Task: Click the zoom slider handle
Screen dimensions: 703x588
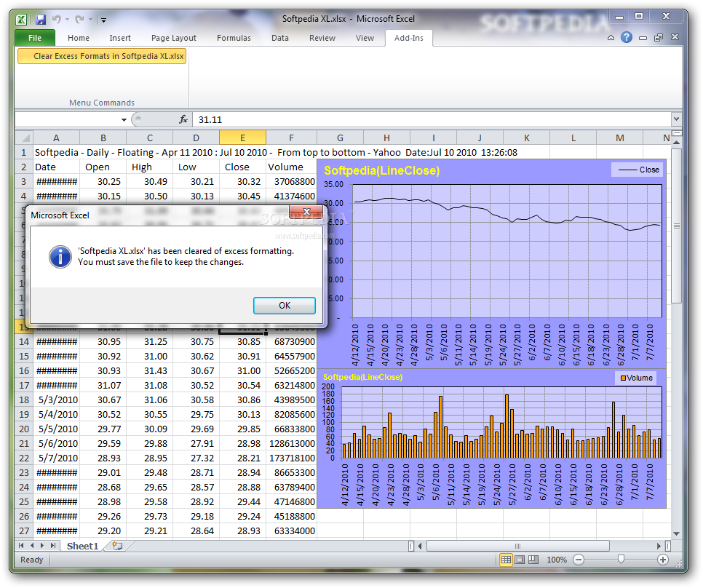Action: (621, 559)
